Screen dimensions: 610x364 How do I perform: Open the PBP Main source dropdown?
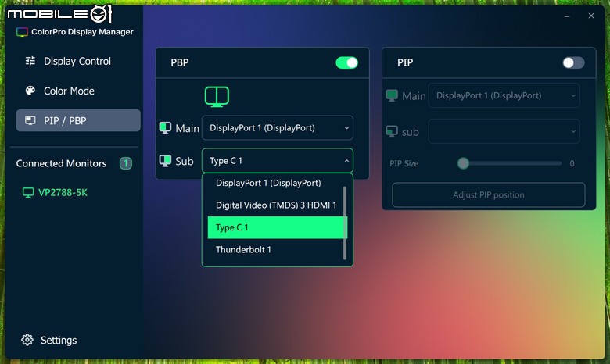[x=278, y=128]
